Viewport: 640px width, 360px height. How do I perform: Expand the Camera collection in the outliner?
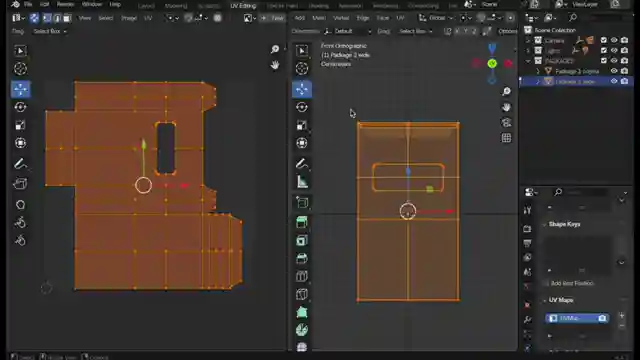(528, 40)
